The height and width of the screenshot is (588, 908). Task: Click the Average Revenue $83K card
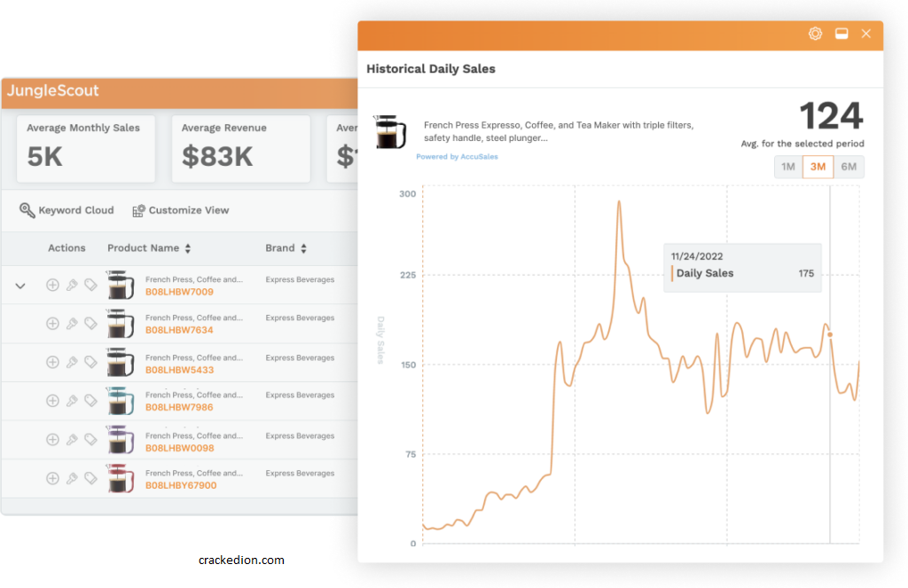(x=241, y=149)
